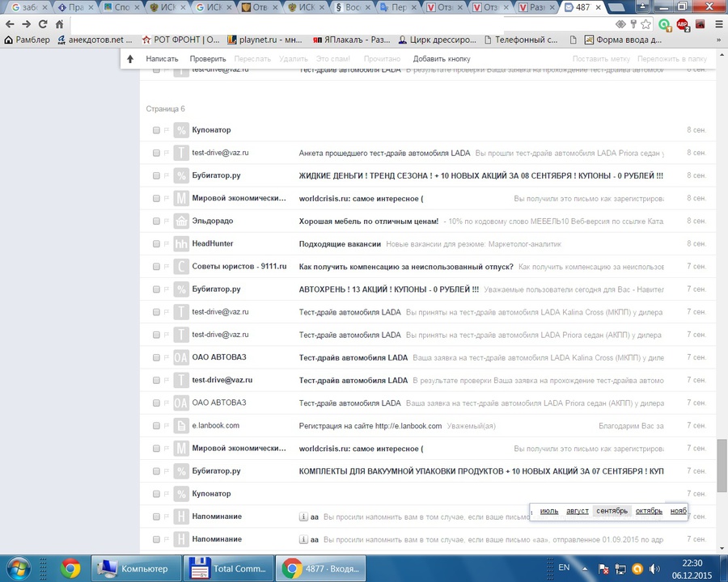Switch to the Пер browser tab
This screenshot has height=582, width=728.
pyautogui.click(x=399, y=7)
